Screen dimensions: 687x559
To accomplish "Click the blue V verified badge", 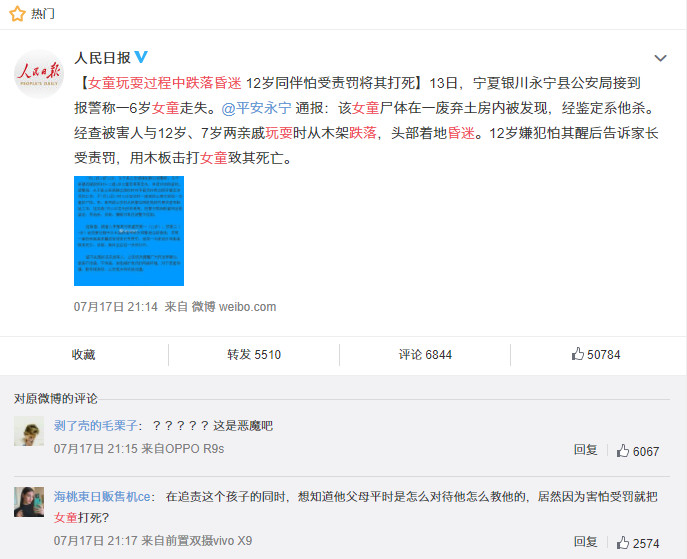I will (x=141, y=57).
